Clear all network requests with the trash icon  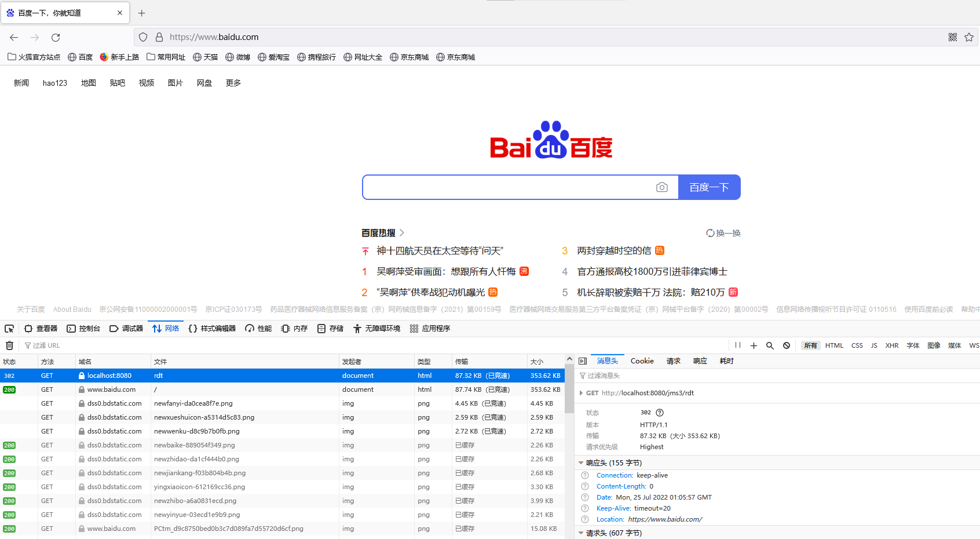coord(9,345)
